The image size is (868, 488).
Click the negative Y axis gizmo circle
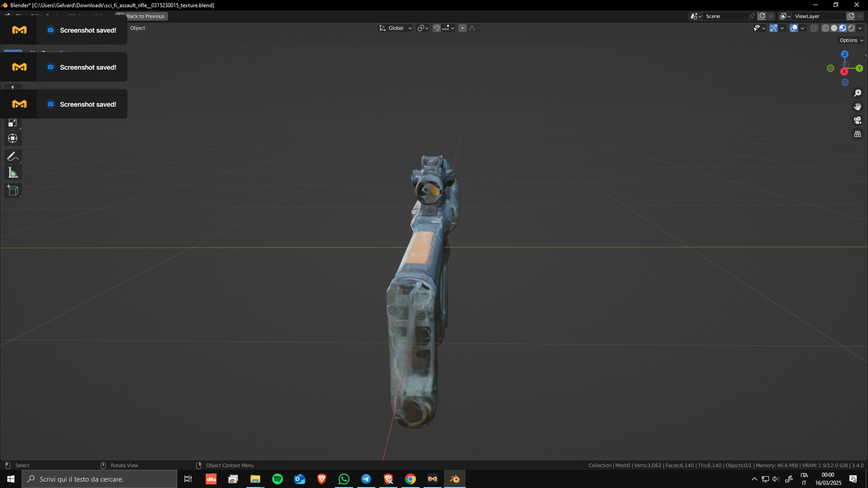pos(830,68)
